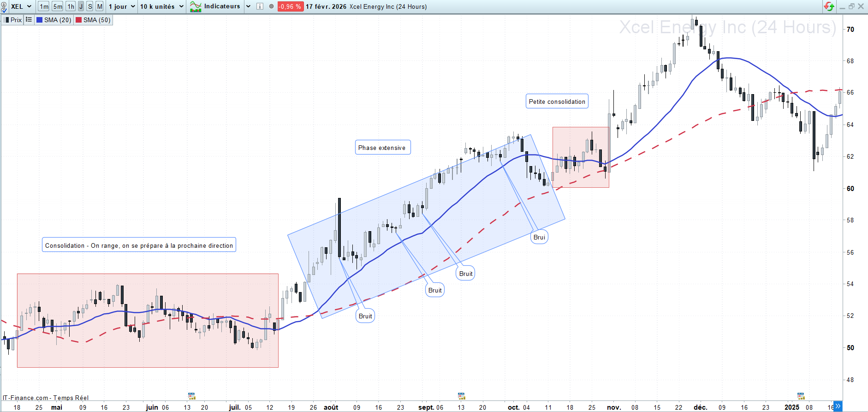868x412 pixels.
Task: Select the S weekly timeframe button
Action: pos(90,6)
